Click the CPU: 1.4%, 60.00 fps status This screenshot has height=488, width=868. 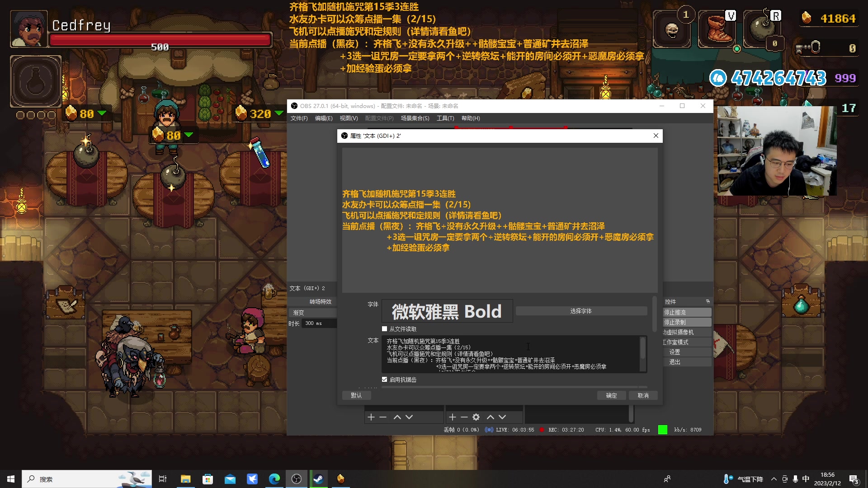[623, 430]
